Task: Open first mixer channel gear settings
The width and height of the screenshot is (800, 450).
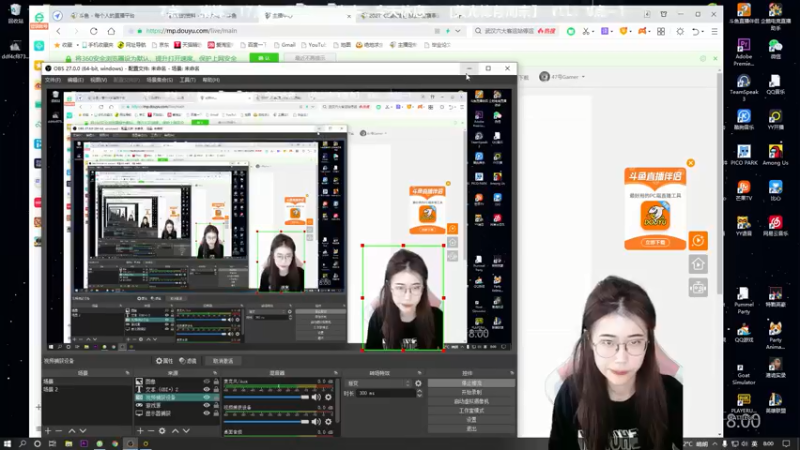Action: [x=328, y=397]
